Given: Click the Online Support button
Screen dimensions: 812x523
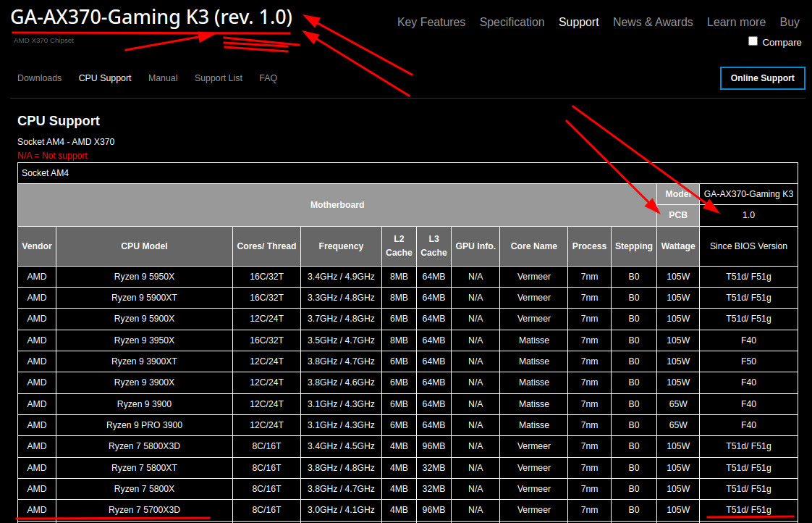Looking at the screenshot, I should [762, 78].
